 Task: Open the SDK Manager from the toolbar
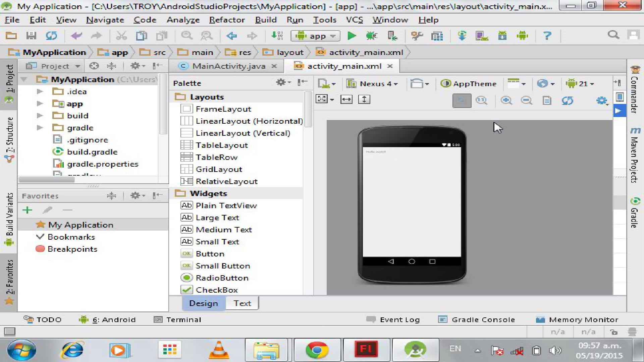502,36
